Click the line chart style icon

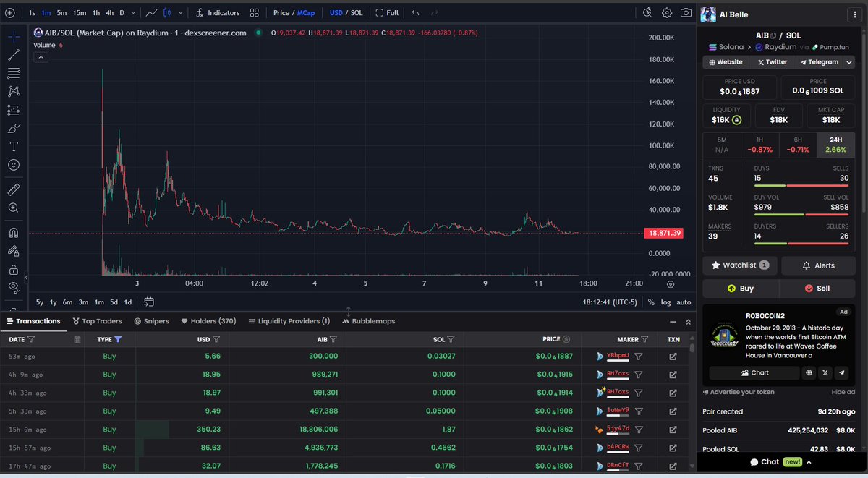point(152,13)
